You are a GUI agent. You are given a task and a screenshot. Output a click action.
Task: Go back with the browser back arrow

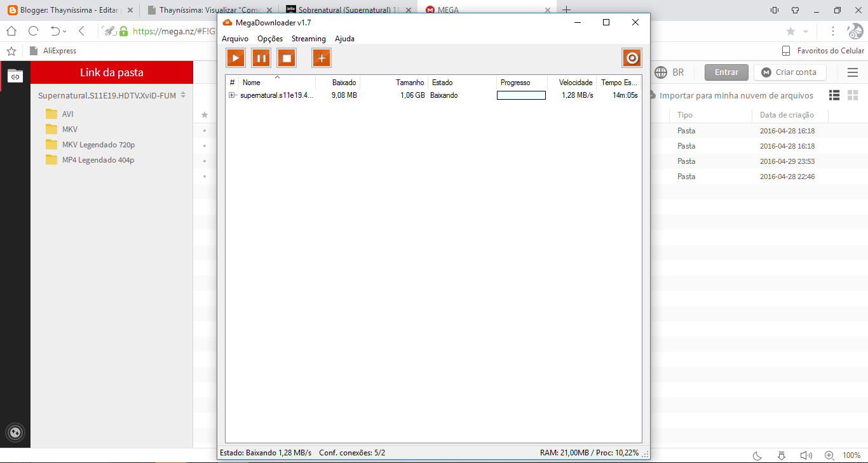pos(81,30)
